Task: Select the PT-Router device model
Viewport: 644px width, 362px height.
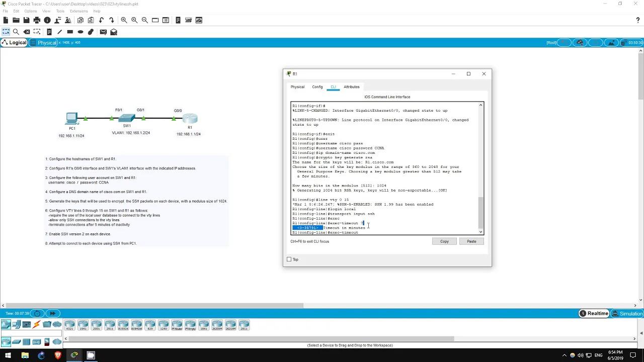Action: (x=177, y=324)
